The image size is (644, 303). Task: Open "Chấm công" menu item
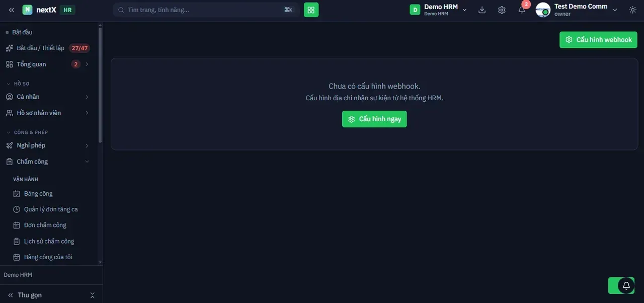coord(47,162)
